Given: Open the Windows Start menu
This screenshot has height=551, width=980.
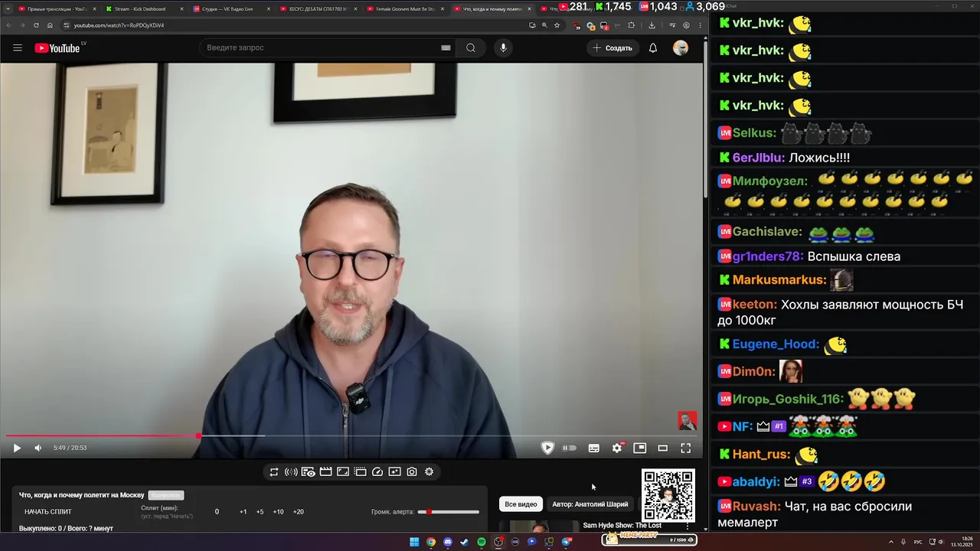Looking at the screenshot, I should 414,542.
